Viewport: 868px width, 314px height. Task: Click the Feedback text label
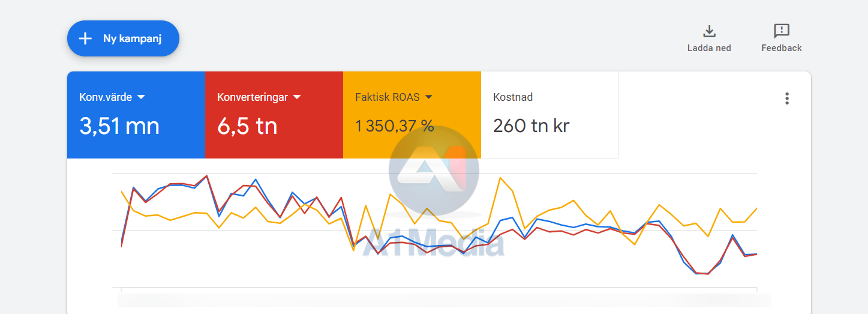(x=781, y=48)
